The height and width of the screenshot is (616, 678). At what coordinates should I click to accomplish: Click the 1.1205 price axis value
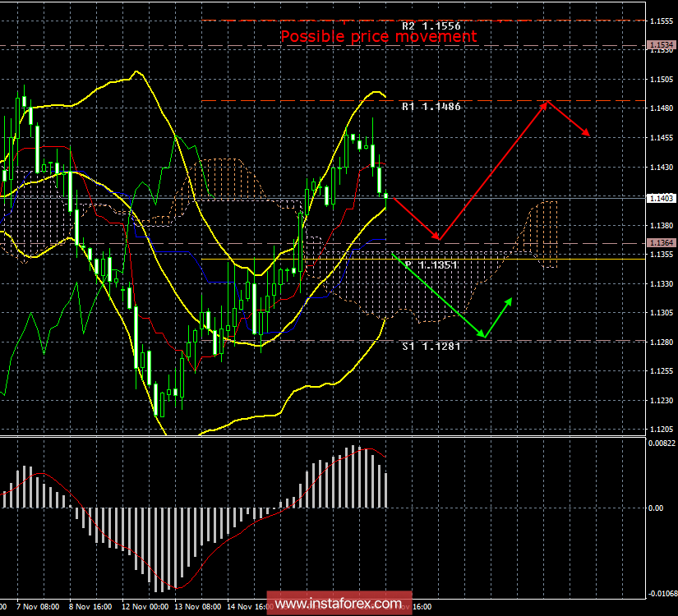tap(662, 430)
